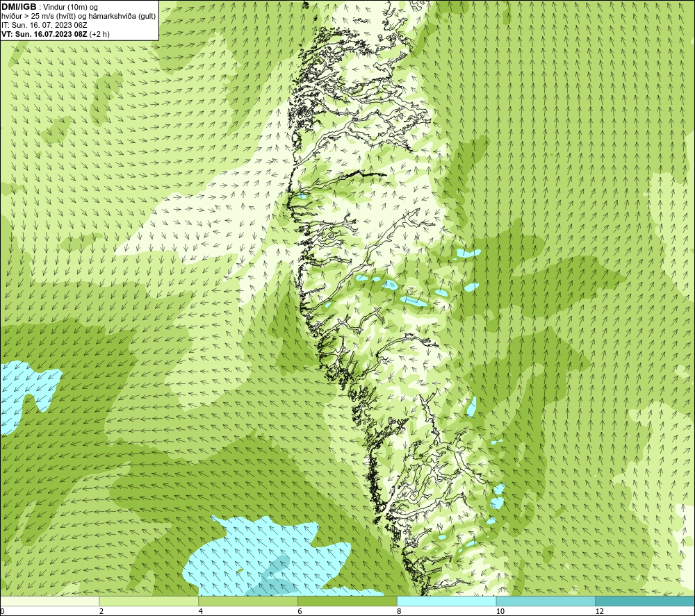
Task: Click the color scale label '8'
Action: click(x=400, y=612)
